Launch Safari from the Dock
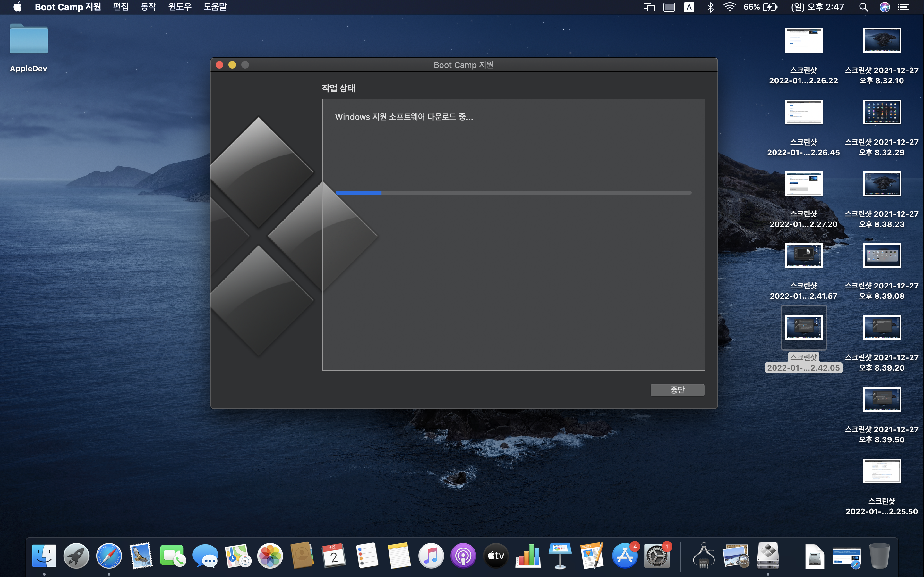The width and height of the screenshot is (924, 577). click(x=109, y=556)
